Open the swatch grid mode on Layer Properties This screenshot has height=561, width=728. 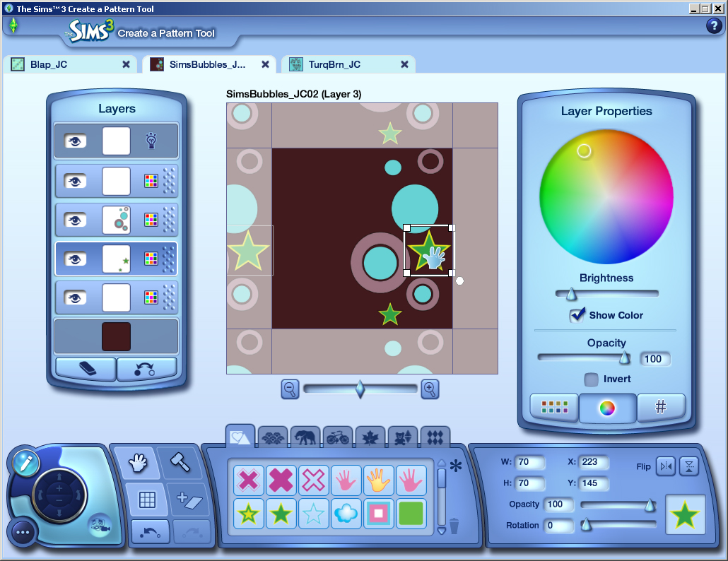tap(553, 408)
